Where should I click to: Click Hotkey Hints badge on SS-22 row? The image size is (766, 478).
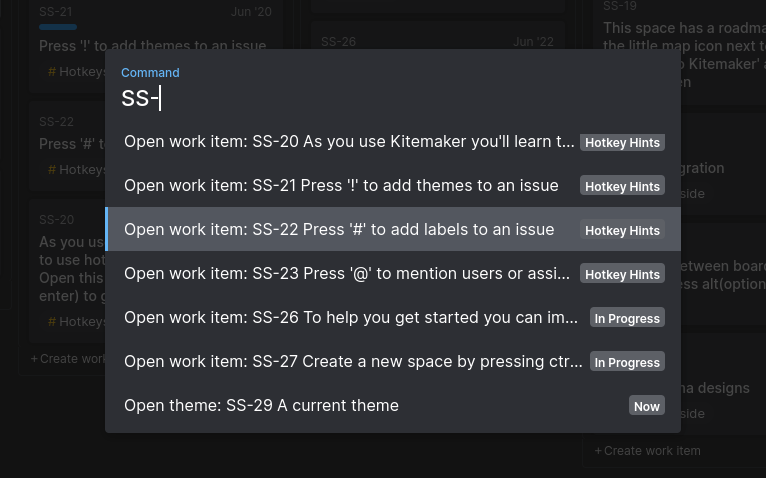pyautogui.click(x=622, y=230)
